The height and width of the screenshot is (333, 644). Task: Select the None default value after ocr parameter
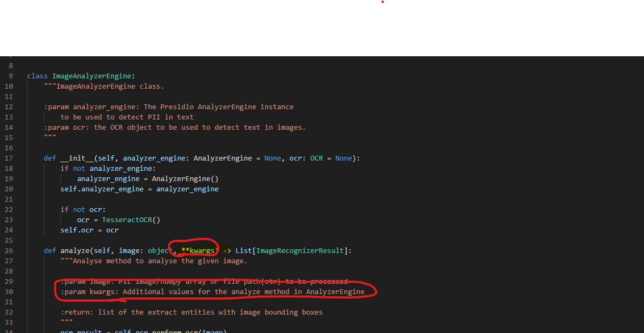tap(343, 158)
